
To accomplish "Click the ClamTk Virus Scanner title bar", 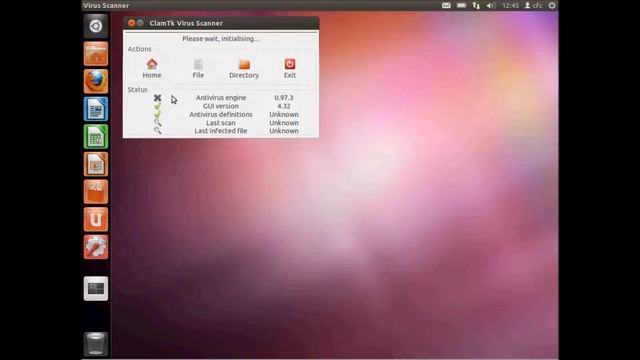I will click(x=221, y=23).
